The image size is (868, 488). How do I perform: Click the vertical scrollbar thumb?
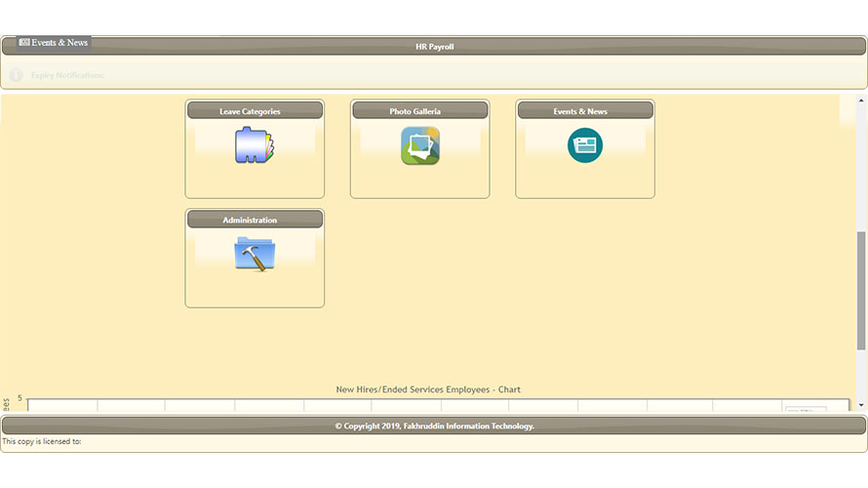coord(861,289)
